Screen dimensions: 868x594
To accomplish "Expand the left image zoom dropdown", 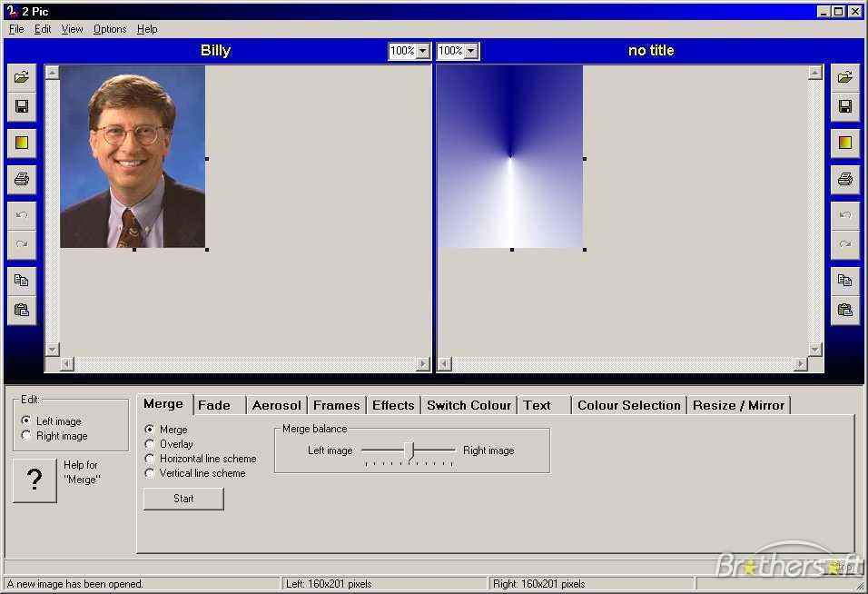I will tap(422, 51).
